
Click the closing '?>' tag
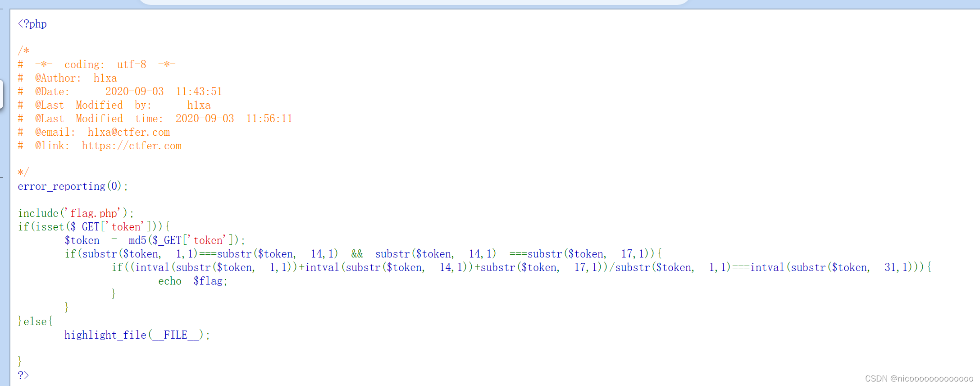click(x=23, y=375)
